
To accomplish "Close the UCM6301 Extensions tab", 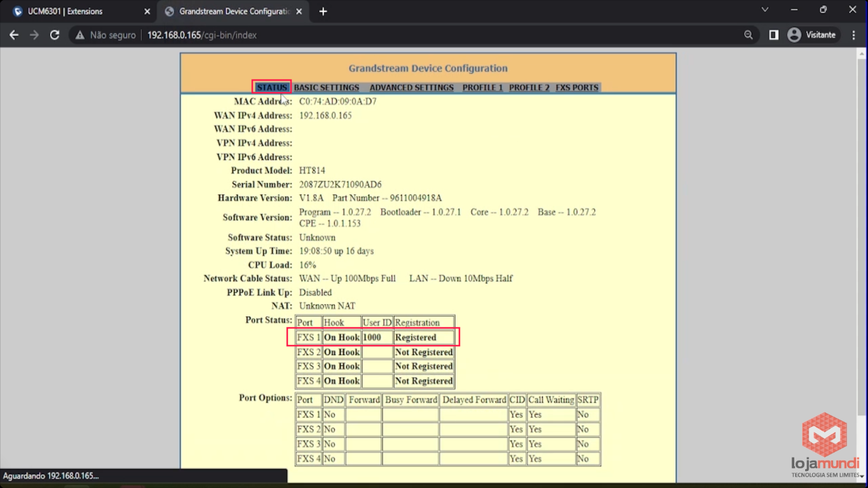I will pyautogui.click(x=147, y=11).
